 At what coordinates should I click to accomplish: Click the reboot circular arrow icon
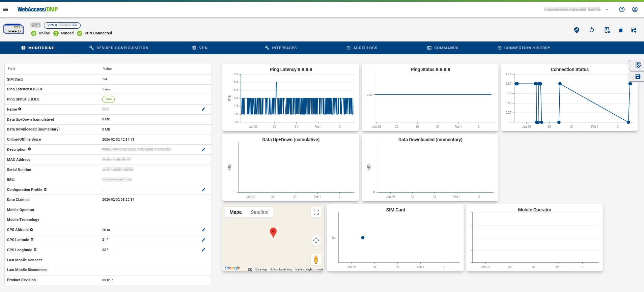592,30
